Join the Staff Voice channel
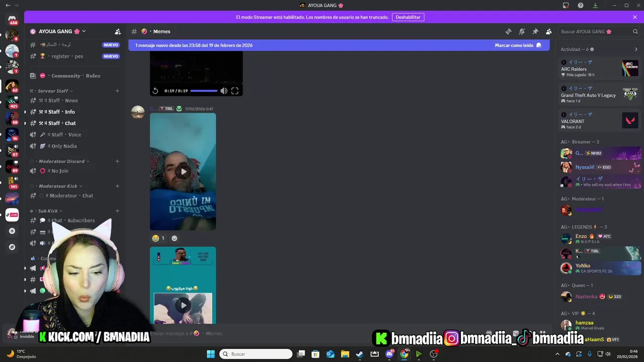The image size is (644, 362). click(x=74, y=135)
